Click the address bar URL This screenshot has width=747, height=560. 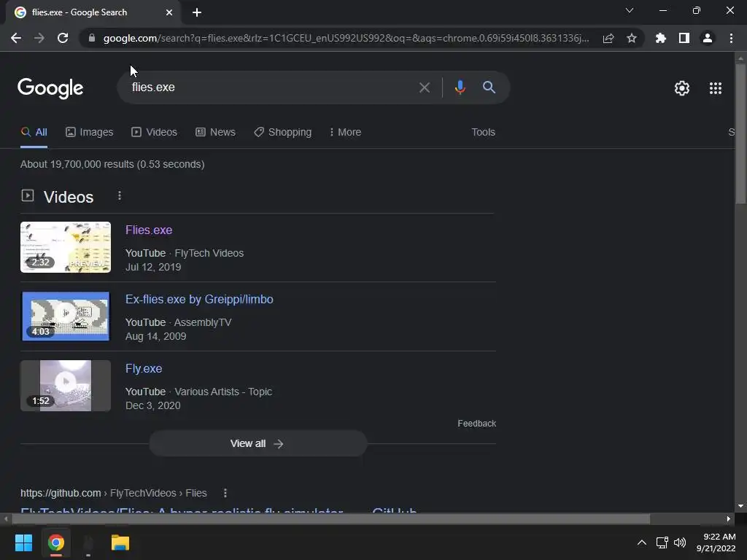[x=346, y=38]
